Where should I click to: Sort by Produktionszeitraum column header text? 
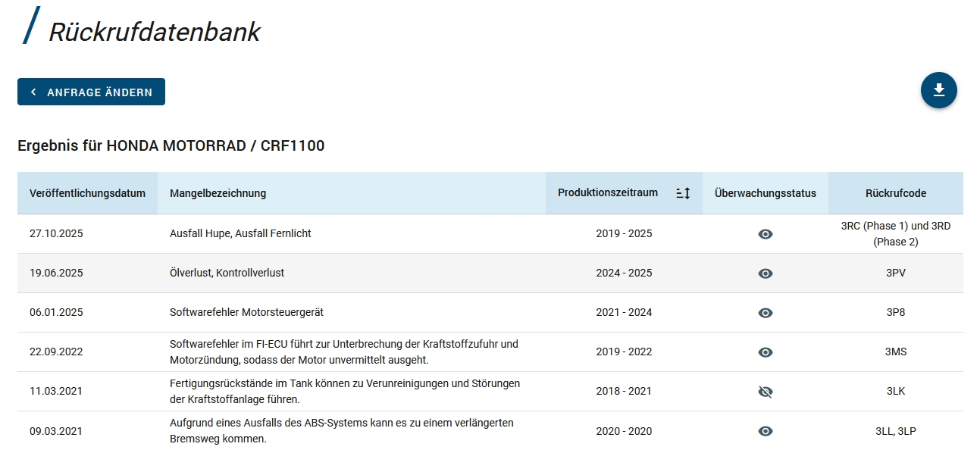tap(607, 192)
